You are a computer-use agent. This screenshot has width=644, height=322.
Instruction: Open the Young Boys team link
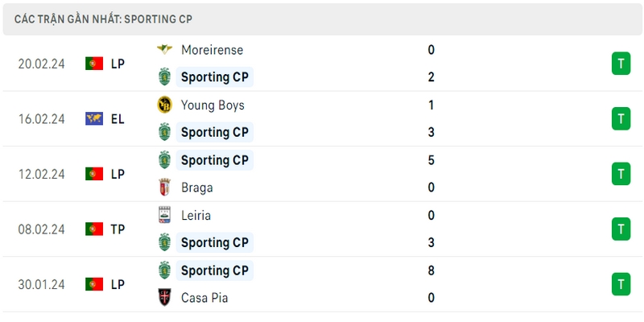(213, 105)
